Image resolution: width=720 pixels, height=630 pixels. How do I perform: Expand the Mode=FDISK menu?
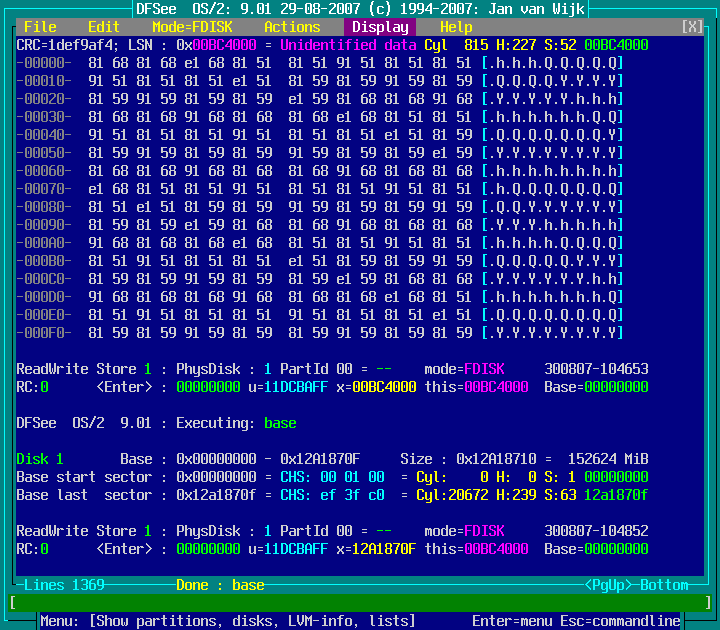(192, 27)
